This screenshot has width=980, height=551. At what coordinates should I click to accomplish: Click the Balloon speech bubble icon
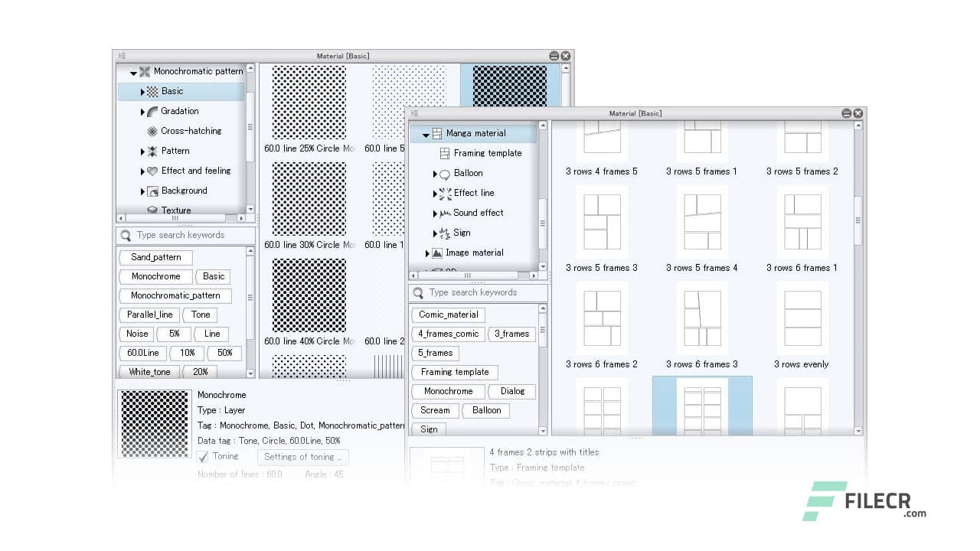445,174
